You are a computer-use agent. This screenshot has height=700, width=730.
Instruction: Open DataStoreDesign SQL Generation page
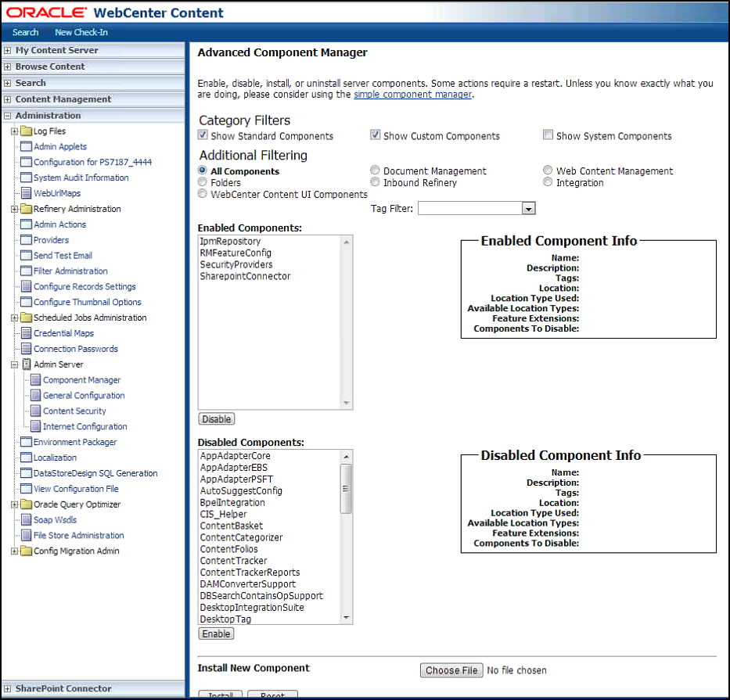[x=95, y=473]
